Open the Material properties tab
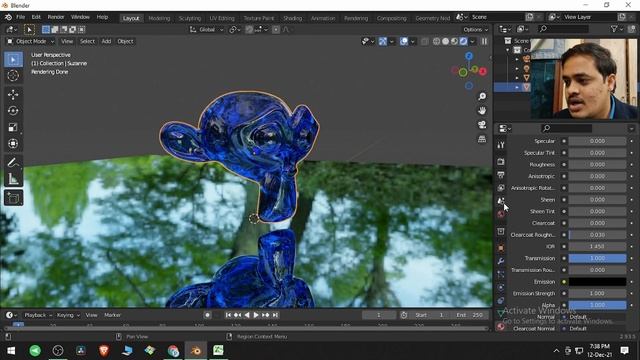Screen dimensions: 640x360 (x=501, y=327)
